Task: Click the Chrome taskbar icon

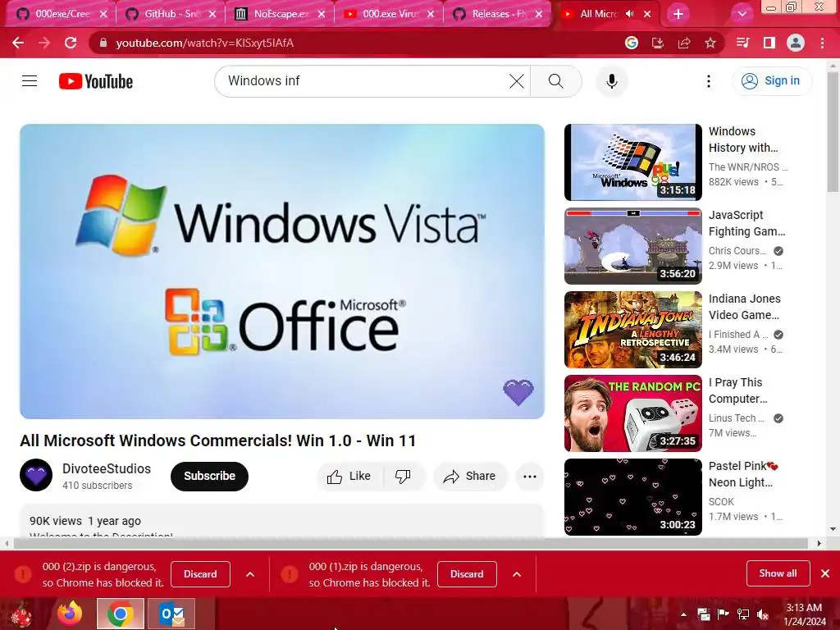Action: pos(120,614)
